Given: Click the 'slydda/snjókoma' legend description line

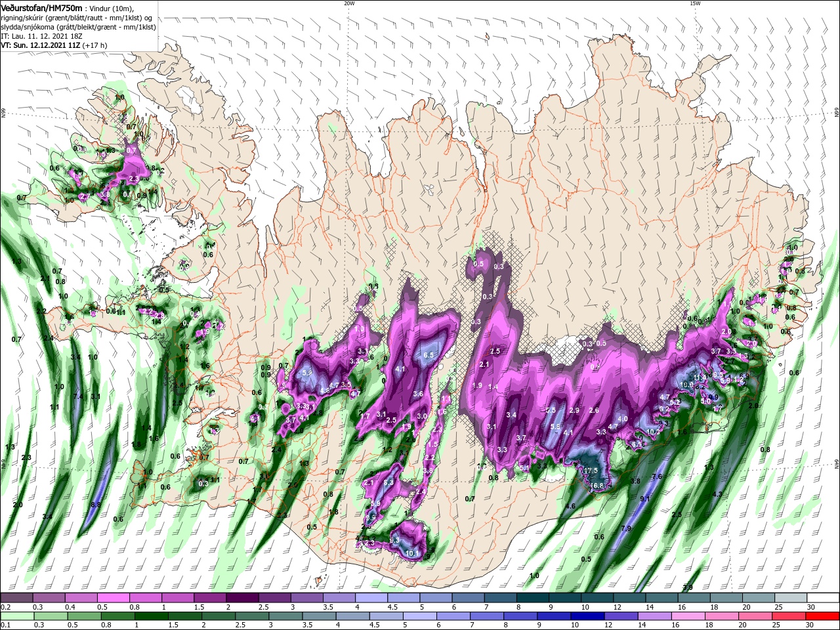Looking at the screenshot, I should click(78, 27).
